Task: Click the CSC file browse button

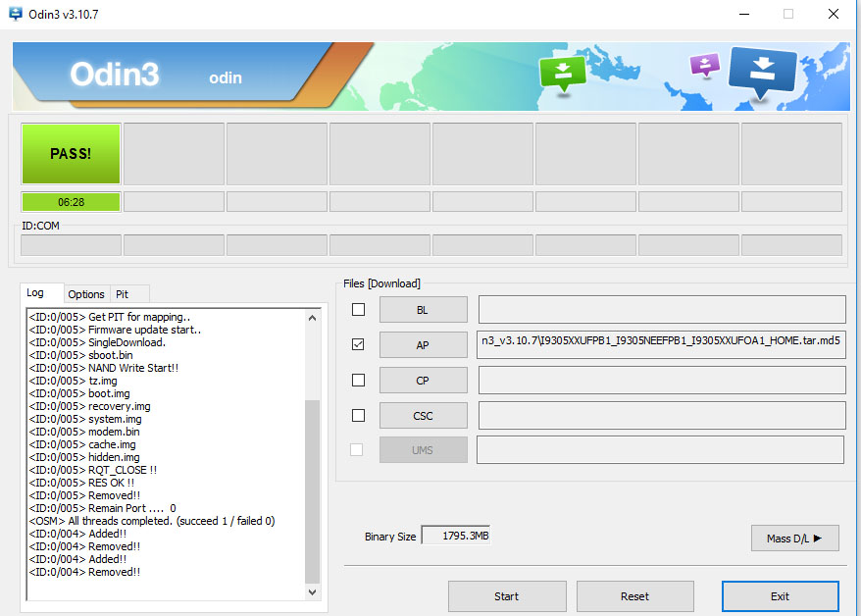Action: pos(424,416)
